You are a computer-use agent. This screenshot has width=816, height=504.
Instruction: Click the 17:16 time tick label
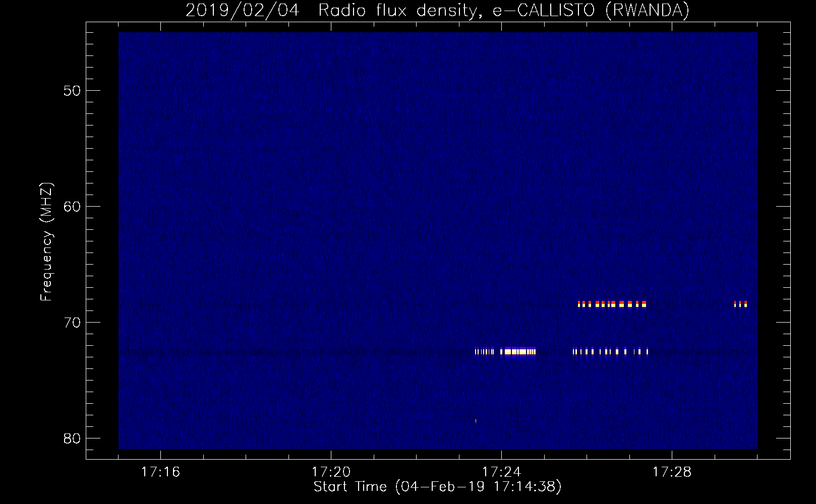[160, 472]
